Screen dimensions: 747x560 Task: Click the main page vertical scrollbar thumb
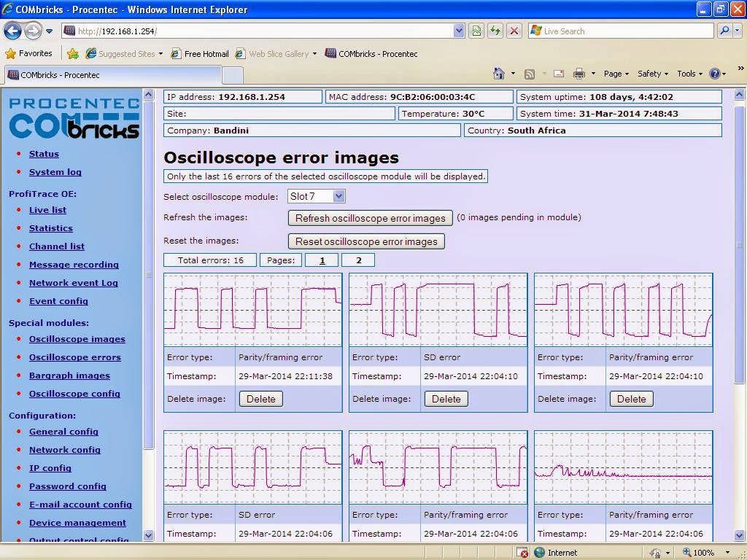click(x=739, y=245)
